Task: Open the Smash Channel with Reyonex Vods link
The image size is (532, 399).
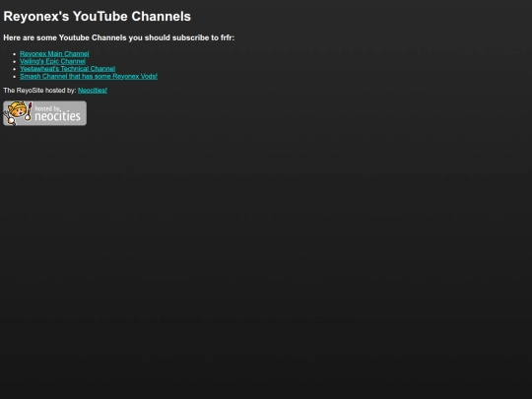Action: point(89,76)
